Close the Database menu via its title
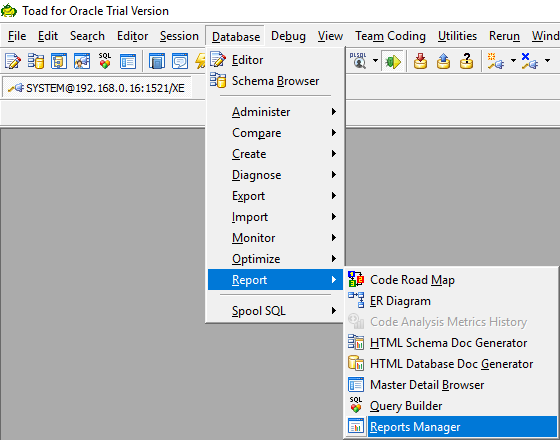 pyautogui.click(x=236, y=36)
